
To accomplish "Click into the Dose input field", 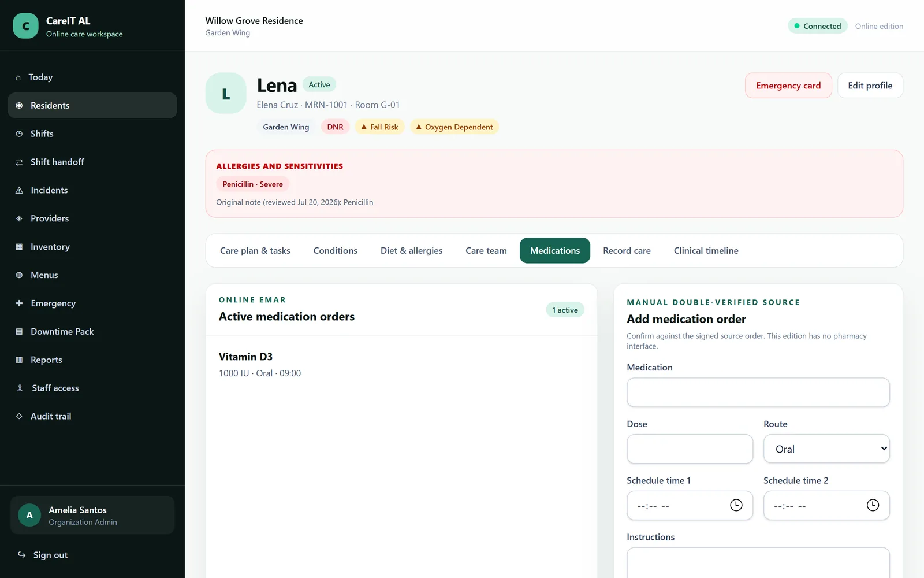I will coord(690,449).
